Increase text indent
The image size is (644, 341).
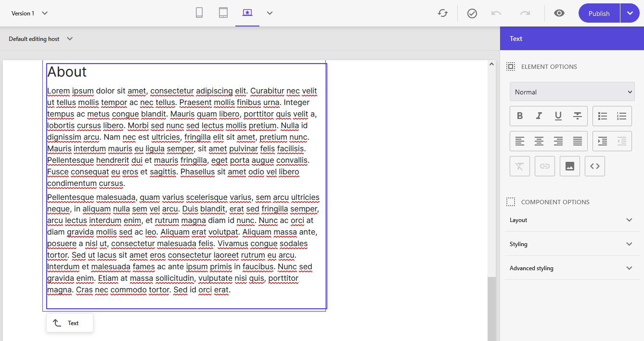pyautogui.click(x=603, y=141)
